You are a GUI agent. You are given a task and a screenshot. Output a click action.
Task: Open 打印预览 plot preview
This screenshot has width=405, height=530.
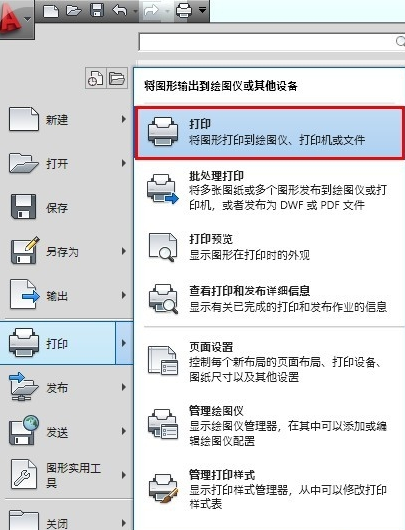tap(269, 247)
